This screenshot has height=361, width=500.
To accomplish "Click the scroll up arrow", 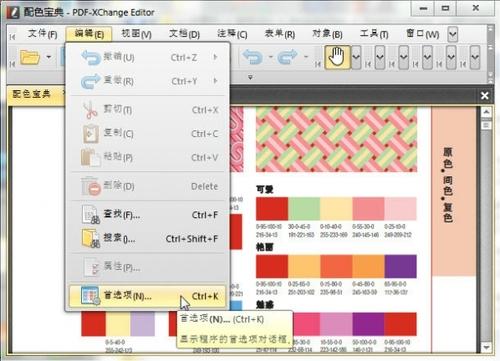I will 486,112.
